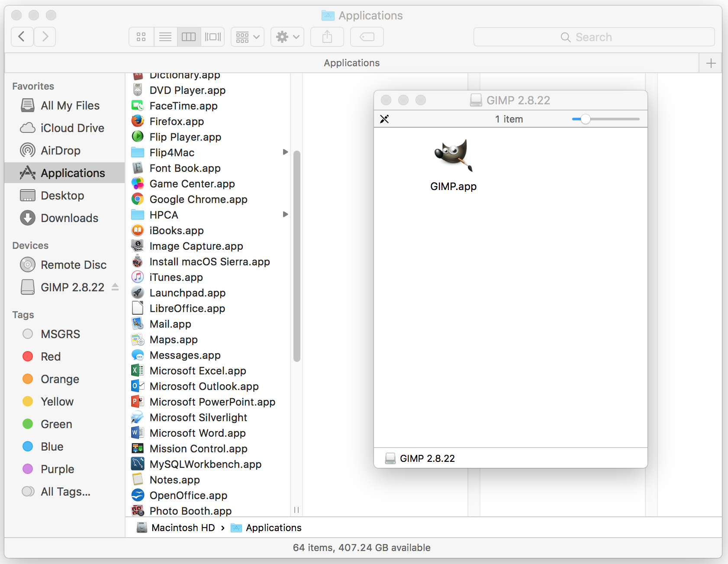The width and height of the screenshot is (728, 564).
Task: Select DVD Player.app icon
Action: 138,90
